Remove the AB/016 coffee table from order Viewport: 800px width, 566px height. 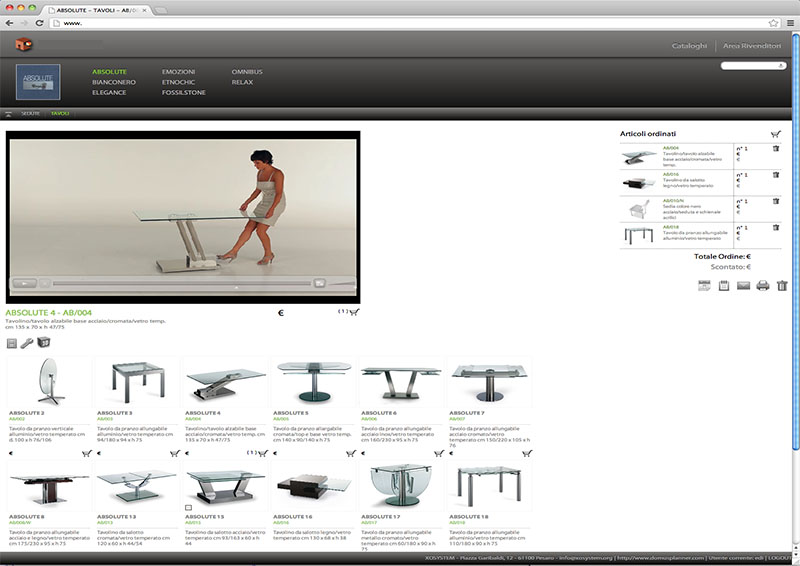(776, 175)
